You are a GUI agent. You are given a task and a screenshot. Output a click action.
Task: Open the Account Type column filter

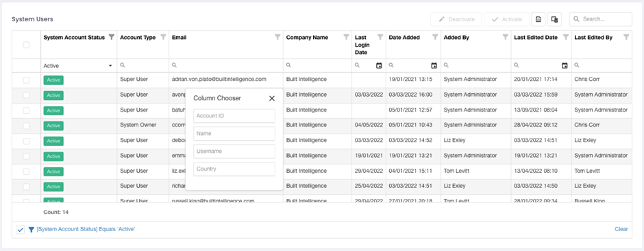tap(163, 37)
